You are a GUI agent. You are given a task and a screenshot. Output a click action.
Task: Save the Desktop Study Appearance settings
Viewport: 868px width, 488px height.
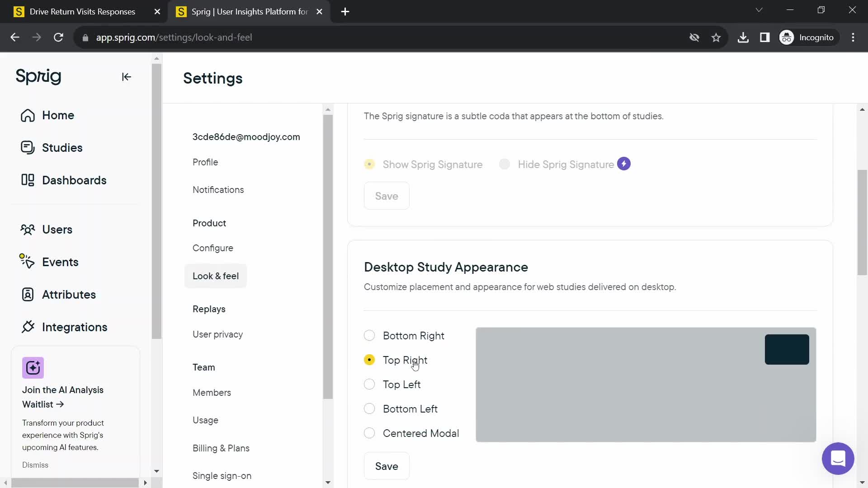click(x=387, y=466)
